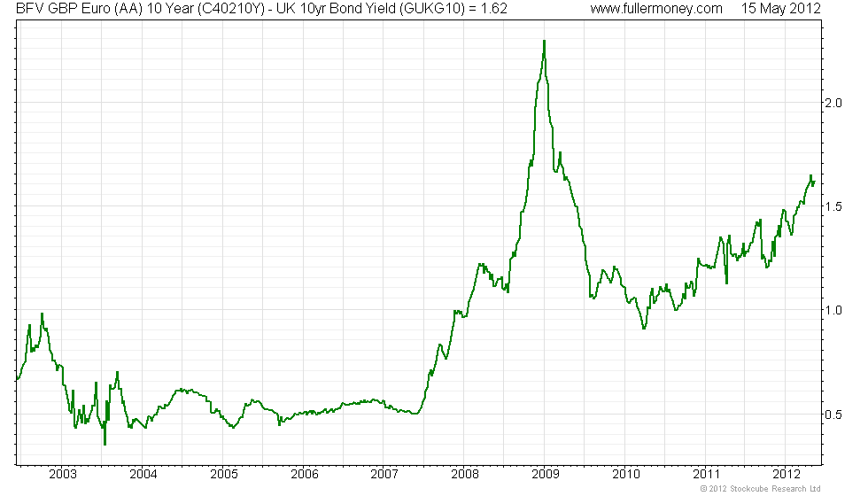Click the 2004 x-axis label
Screen dimensions: 868x496
(x=143, y=474)
